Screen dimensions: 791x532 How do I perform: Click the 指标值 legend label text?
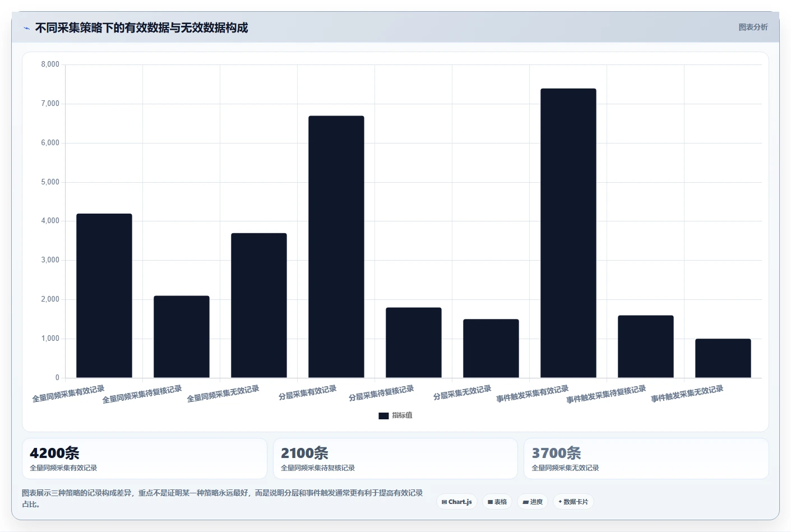pyautogui.click(x=402, y=415)
